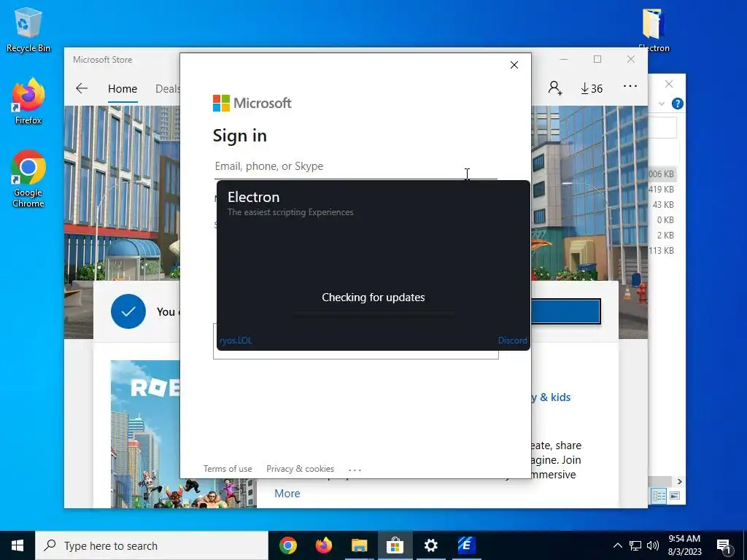This screenshot has width=747, height=560.
Task: Open the Windows Start menu
Action: pos(18,545)
